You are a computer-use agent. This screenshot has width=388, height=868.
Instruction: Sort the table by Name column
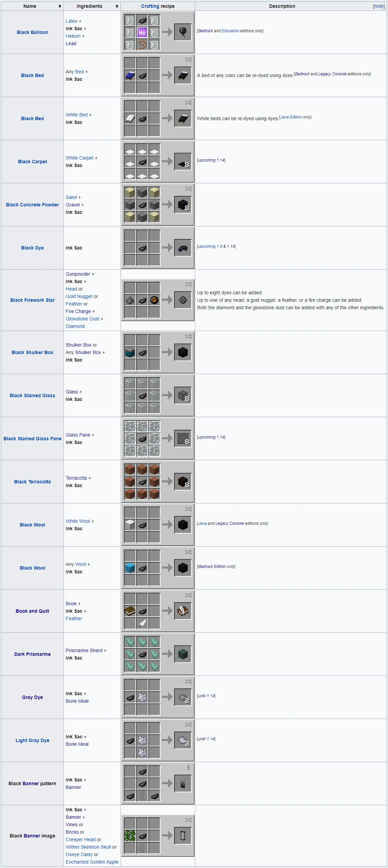point(32,6)
